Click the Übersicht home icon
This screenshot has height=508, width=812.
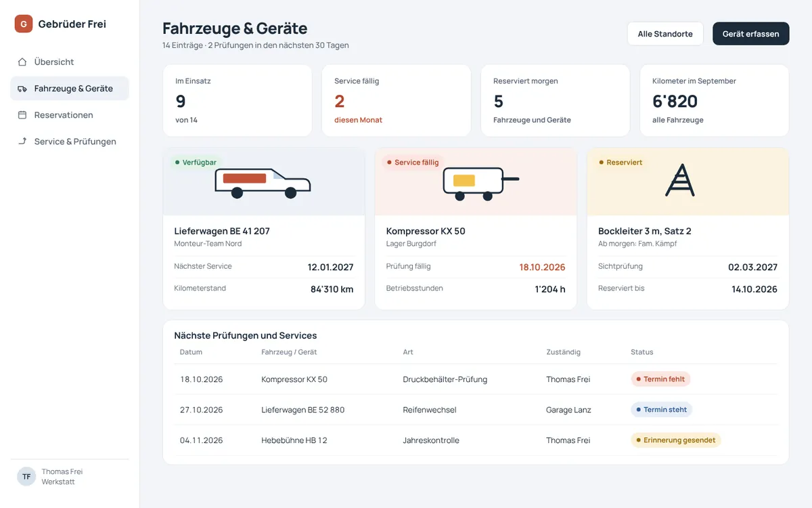pos(22,62)
